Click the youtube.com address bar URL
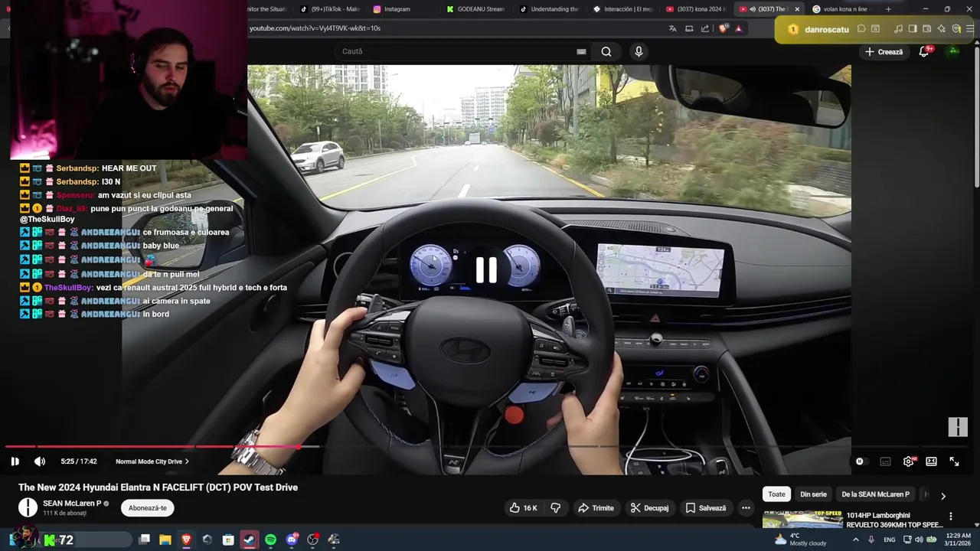980x551 pixels. click(315, 28)
